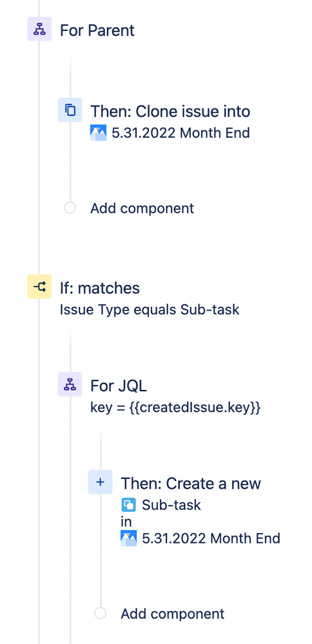Open the For JQL branch heading
The image size is (312, 644).
pos(119,385)
